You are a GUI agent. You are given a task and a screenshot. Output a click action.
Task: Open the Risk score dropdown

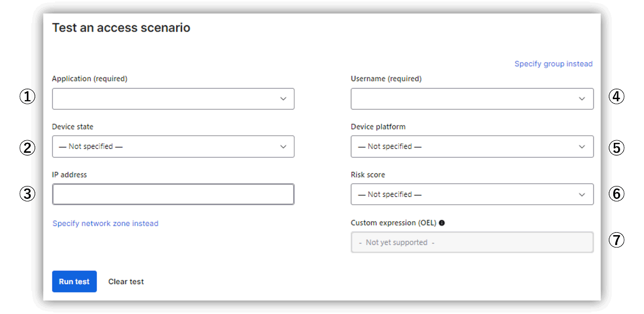(x=471, y=194)
